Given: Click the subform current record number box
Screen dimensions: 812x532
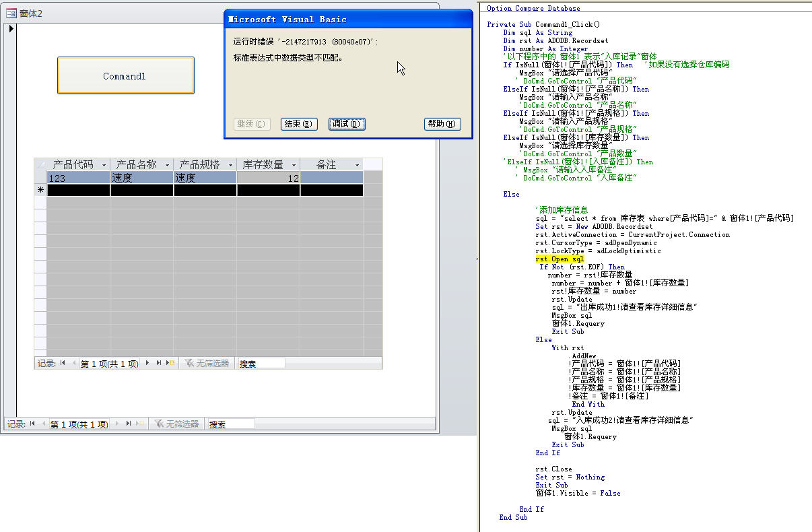Looking at the screenshot, I should point(110,363).
